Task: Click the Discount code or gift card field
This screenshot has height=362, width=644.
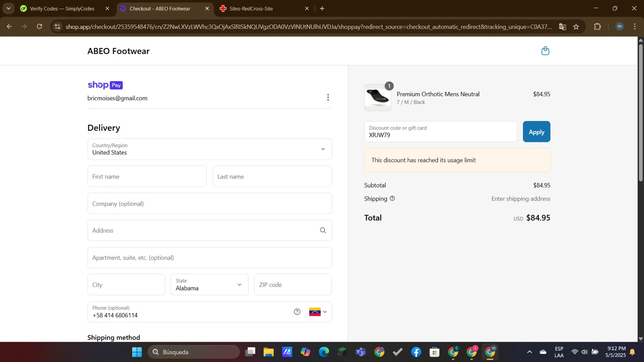Action: (440, 132)
